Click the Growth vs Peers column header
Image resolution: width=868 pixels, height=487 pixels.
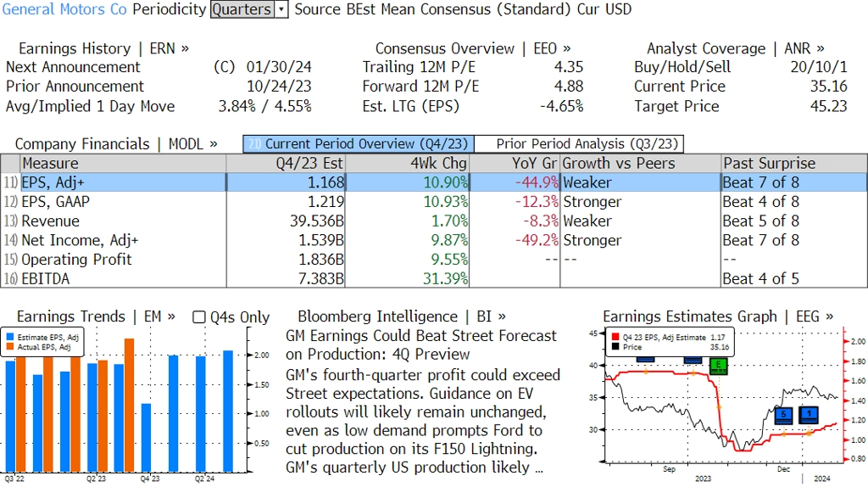tap(641, 164)
